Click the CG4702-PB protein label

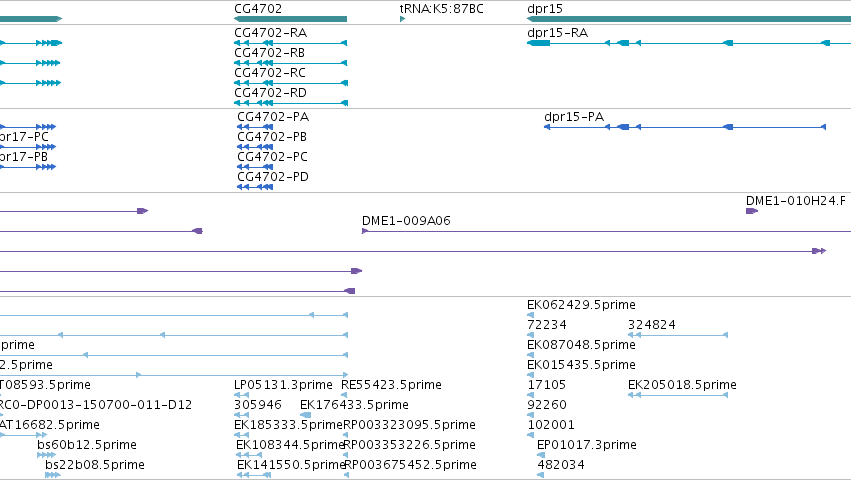(x=272, y=137)
